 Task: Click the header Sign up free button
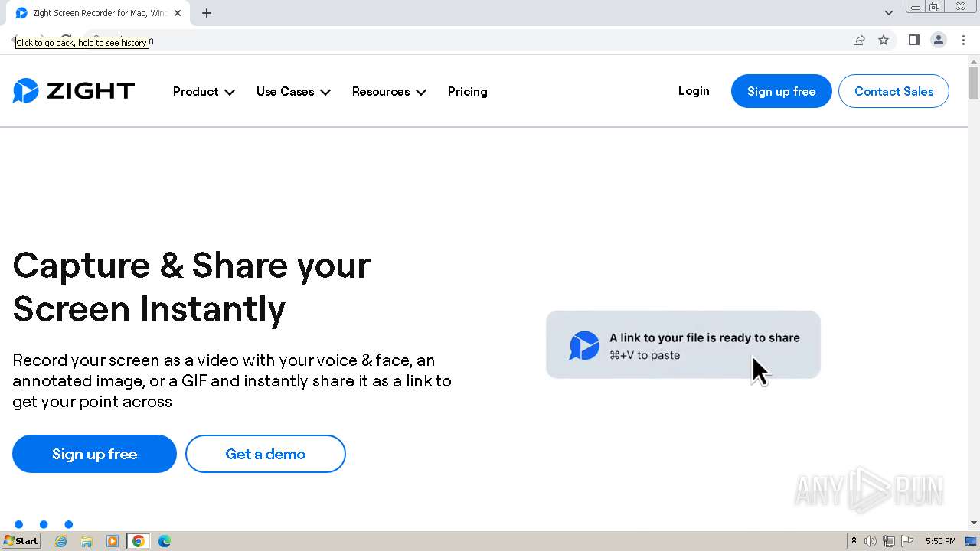pos(781,91)
